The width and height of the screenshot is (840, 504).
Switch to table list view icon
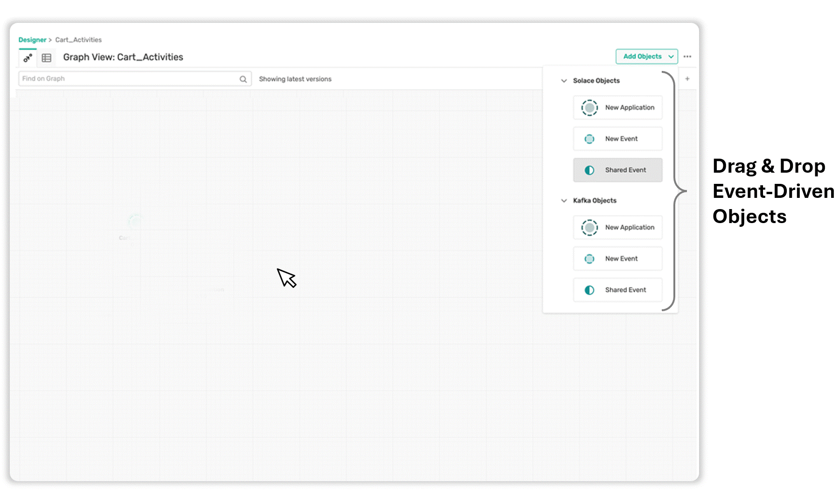[x=47, y=58]
